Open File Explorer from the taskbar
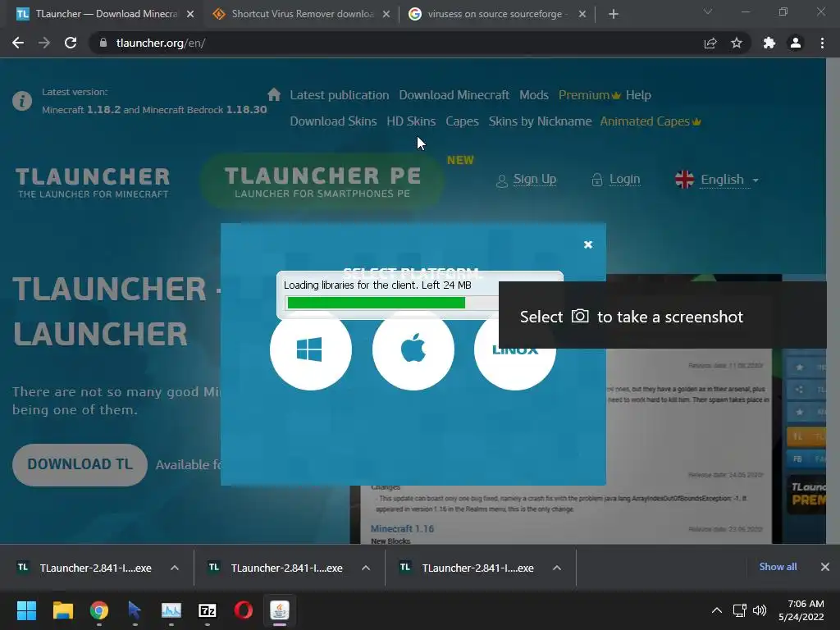The image size is (840, 630). pos(62,610)
